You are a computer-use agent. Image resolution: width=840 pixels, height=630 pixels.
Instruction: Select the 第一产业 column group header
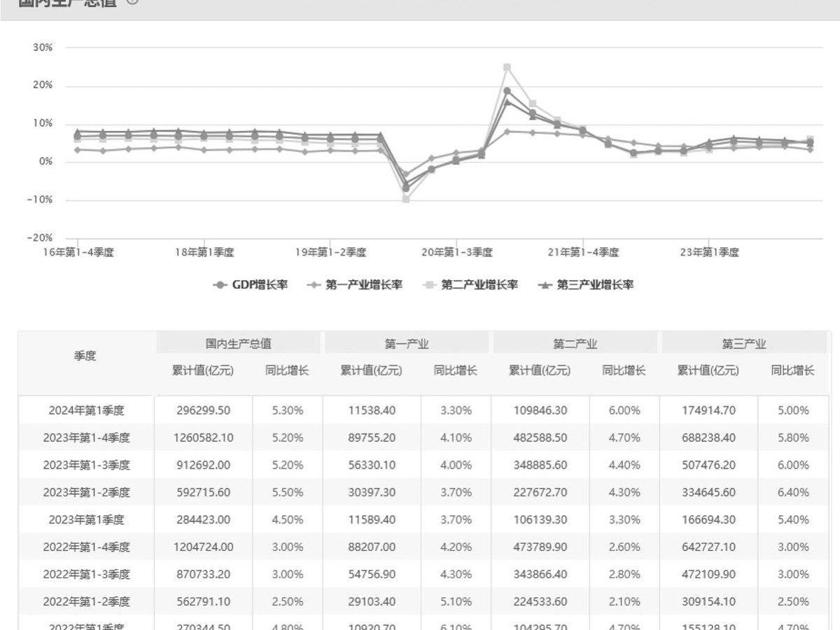(407, 344)
